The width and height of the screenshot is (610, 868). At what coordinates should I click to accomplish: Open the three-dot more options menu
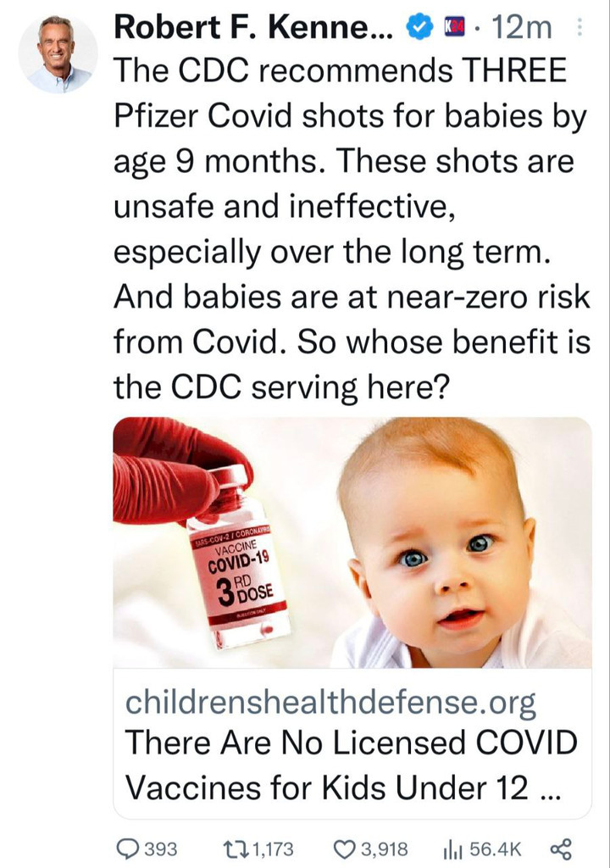579,28
